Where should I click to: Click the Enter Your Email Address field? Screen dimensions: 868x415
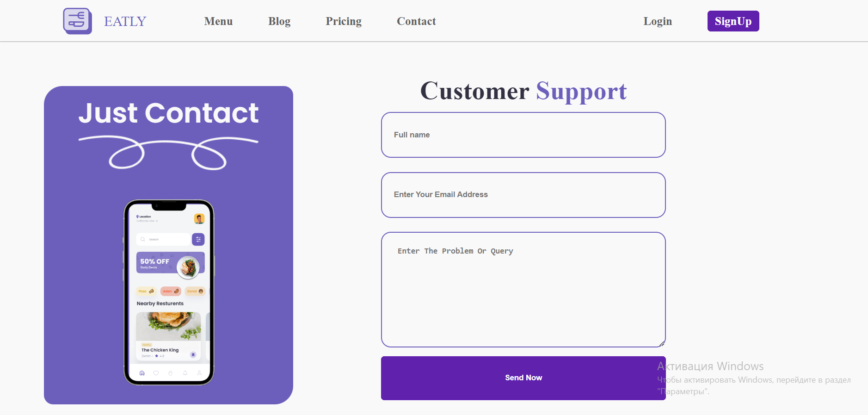click(523, 195)
